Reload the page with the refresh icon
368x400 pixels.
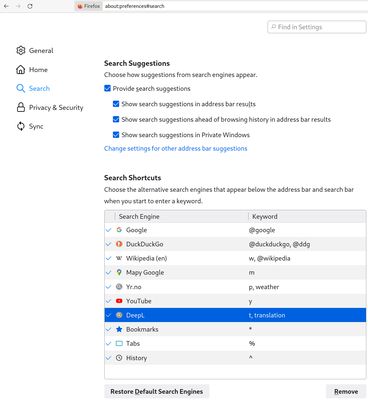click(30, 6)
